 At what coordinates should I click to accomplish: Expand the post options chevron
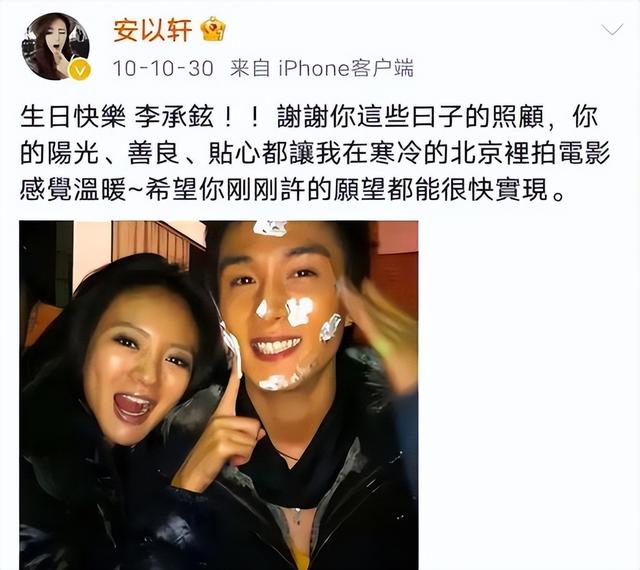[x=612, y=29]
